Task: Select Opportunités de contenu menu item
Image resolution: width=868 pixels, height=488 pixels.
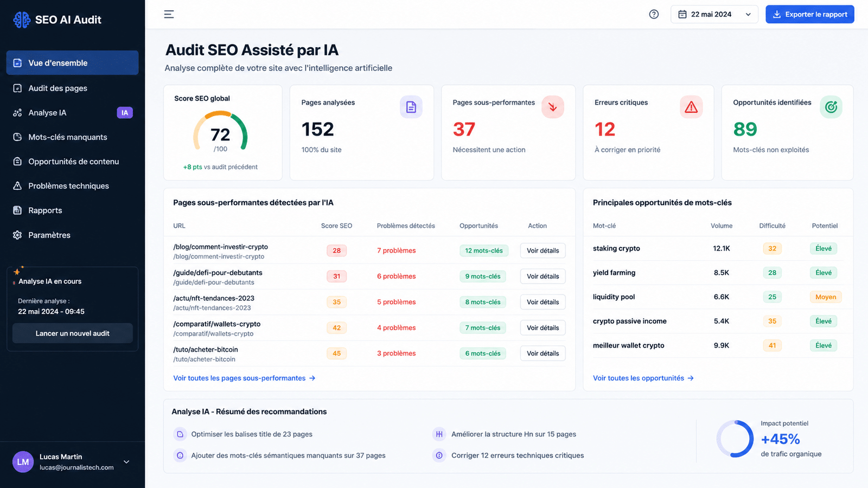Action: (x=72, y=162)
